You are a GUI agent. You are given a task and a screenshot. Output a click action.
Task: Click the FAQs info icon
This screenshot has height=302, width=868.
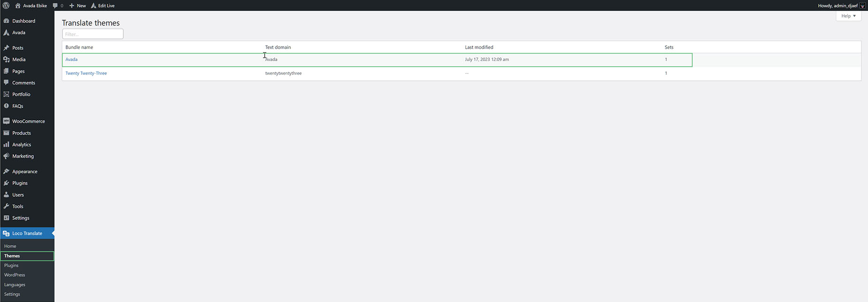(6, 106)
